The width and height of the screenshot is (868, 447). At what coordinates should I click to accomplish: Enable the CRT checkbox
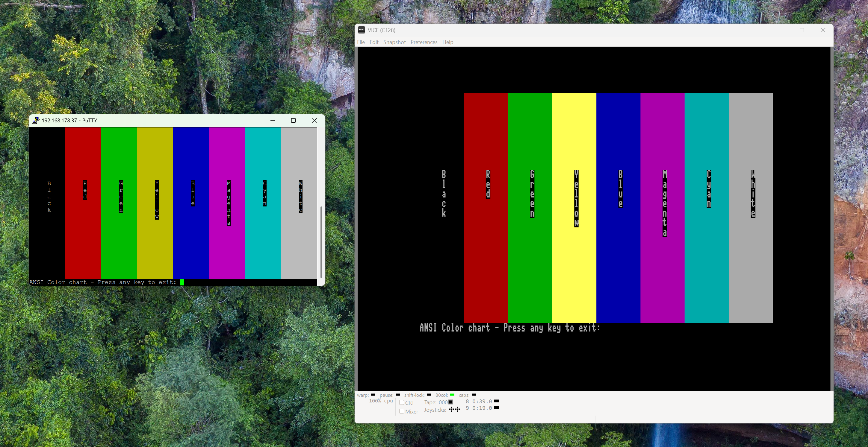pyautogui.click(x=402, y=402)
